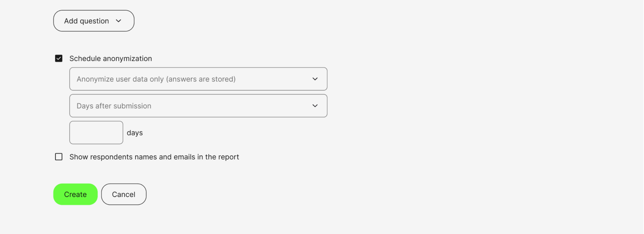Click the 'days' unit label
The height and width of the screenshot is (234, 644).
135,133
